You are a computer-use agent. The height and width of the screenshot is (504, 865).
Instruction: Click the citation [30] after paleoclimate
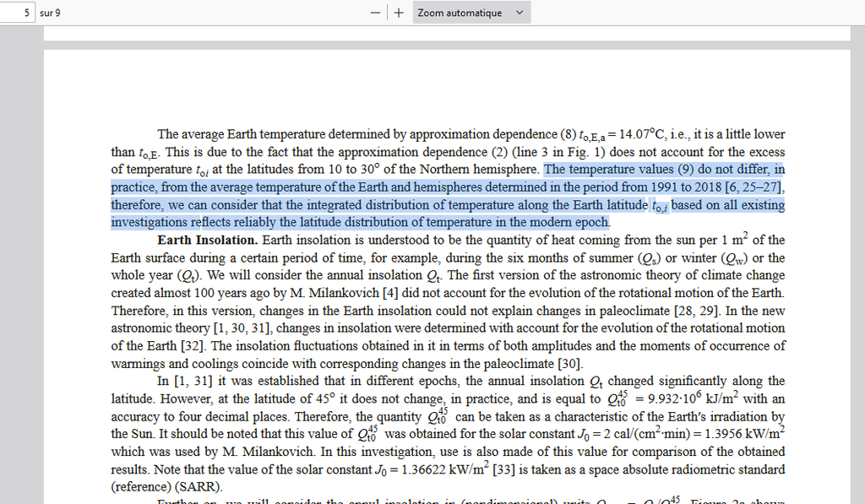point(569,364)
